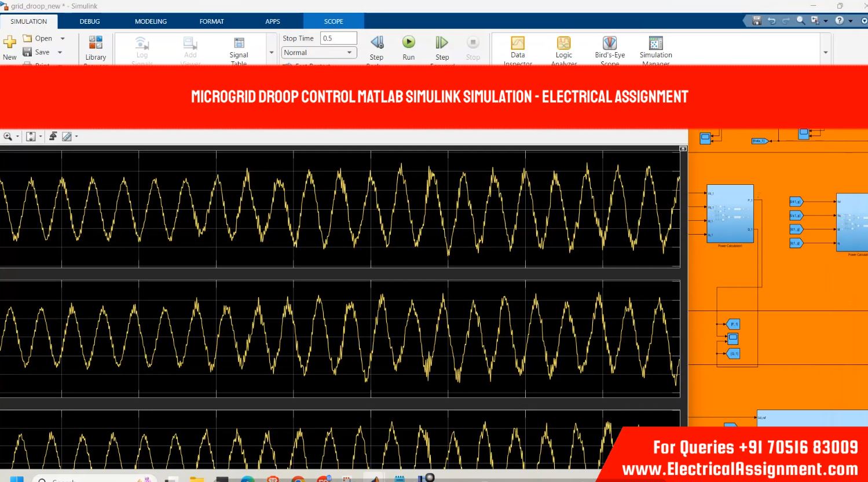Image resolution: width=868 pixels, height=482 pixels.
Task: Expand the Open file dropdown arrow
Action: (x=63, y=39)
